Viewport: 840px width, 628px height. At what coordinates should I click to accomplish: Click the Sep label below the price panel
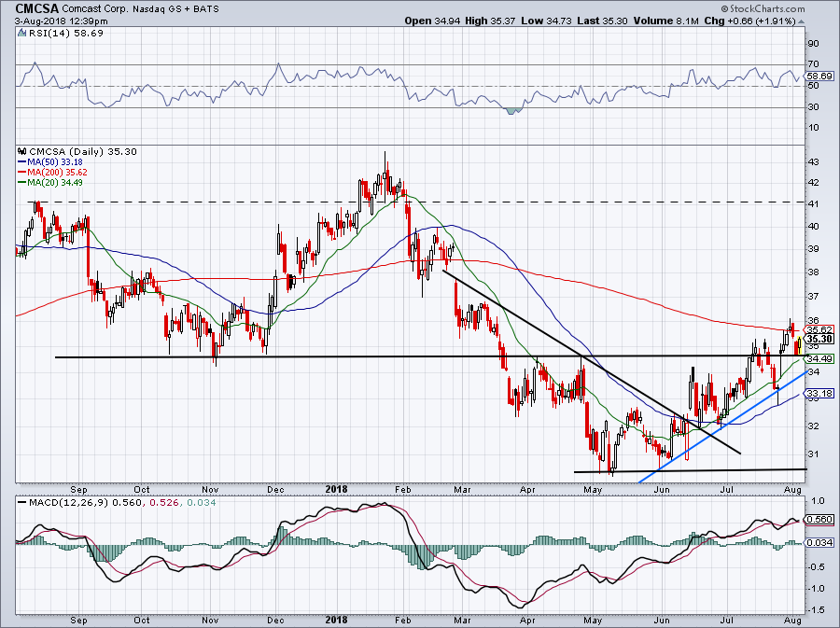(x=78, y=490)
